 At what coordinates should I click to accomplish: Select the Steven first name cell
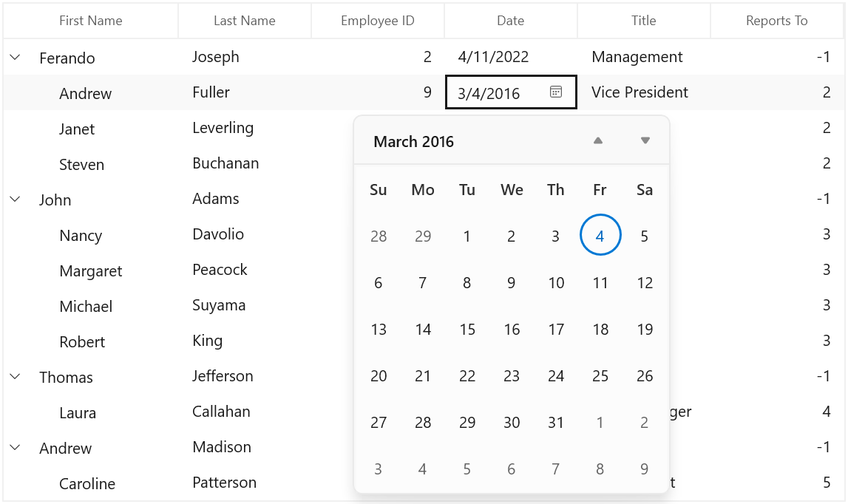coord(91,164)
